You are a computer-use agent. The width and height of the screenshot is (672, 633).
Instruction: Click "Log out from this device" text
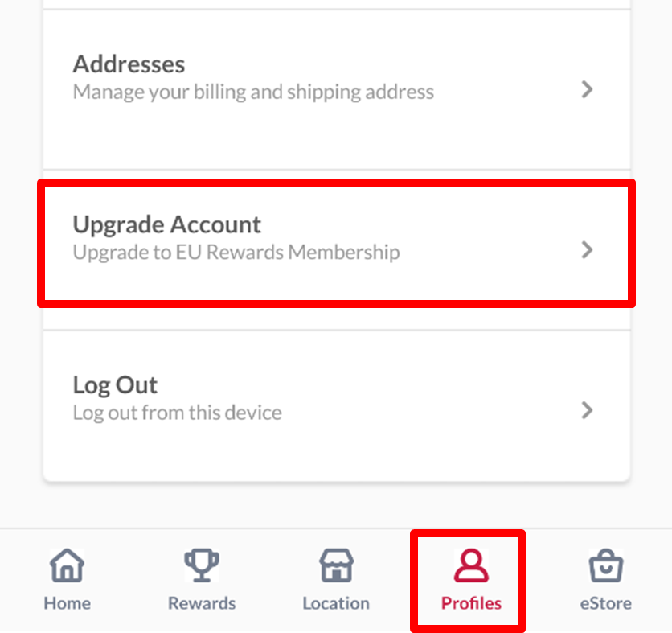[177, 413]
